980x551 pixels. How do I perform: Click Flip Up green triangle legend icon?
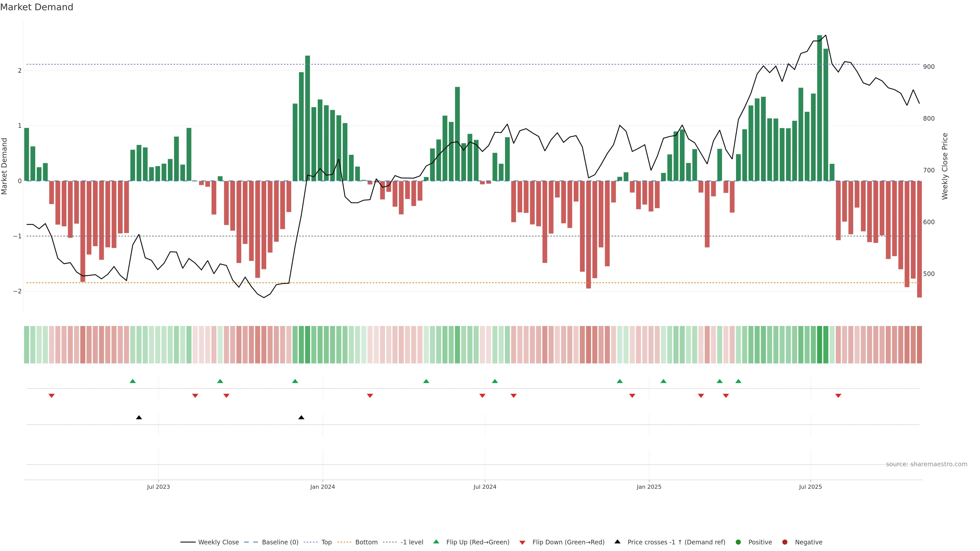(436, 542)
